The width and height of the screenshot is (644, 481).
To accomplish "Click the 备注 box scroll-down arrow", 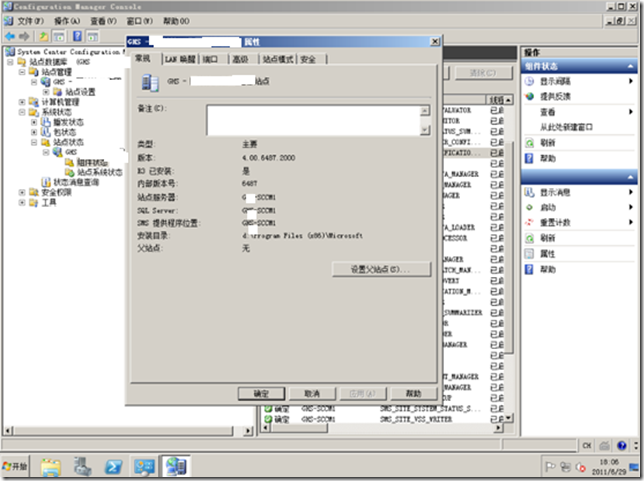I will tap(426, 130).
